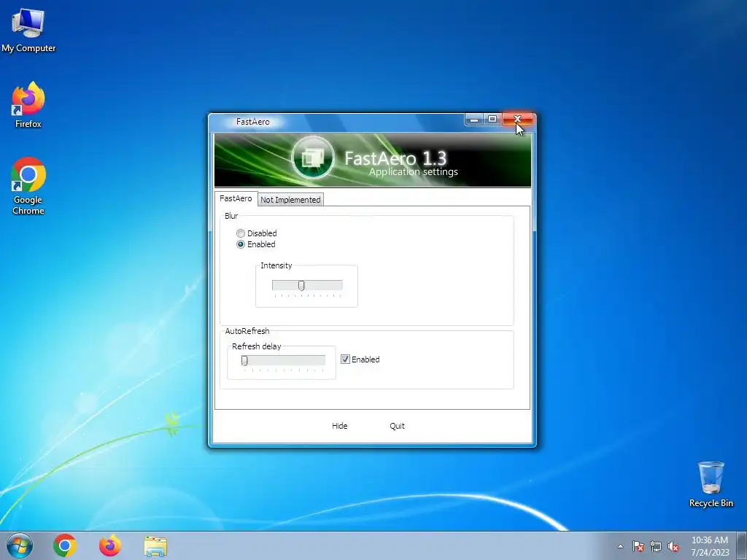
Task: Minimize the FastAero window
Action: (x=474, y=120)
